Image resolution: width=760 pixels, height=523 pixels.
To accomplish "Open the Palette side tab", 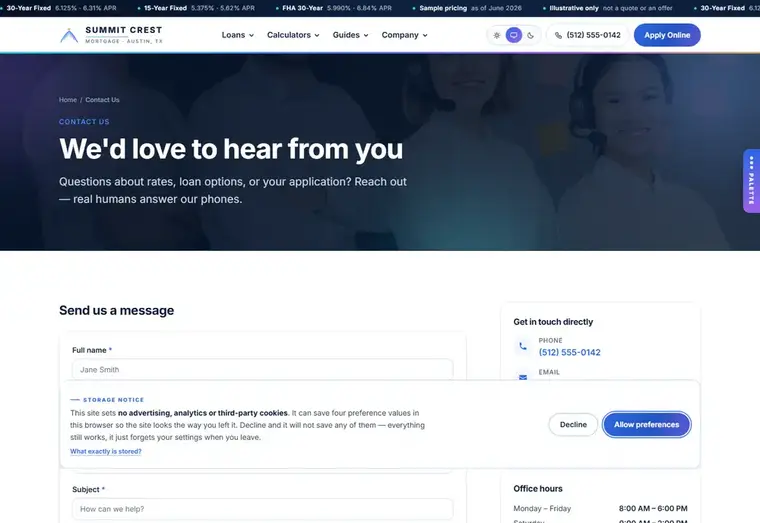I will click(x=751, y=181).
